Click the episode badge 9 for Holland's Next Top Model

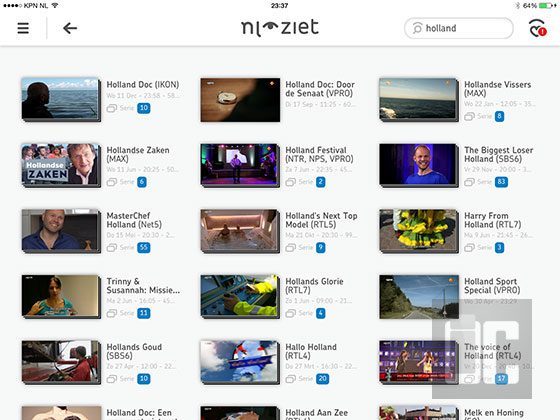click(x=321, y=248)
